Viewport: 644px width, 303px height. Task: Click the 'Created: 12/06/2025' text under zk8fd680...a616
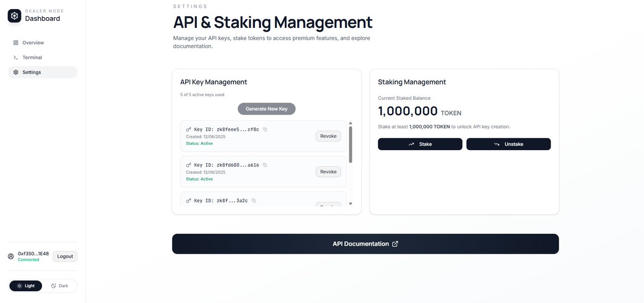(x=206, y=172)
